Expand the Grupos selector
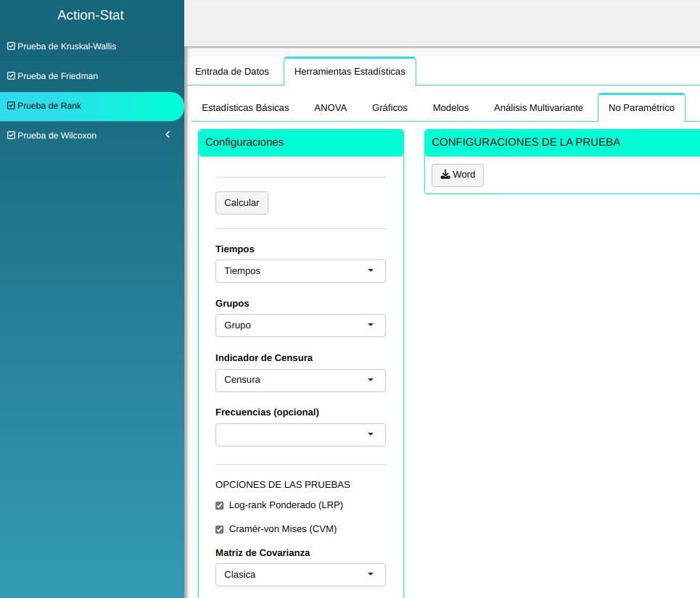Image resolution: width=700 pixels, height=598 pixels. [300, 325]
